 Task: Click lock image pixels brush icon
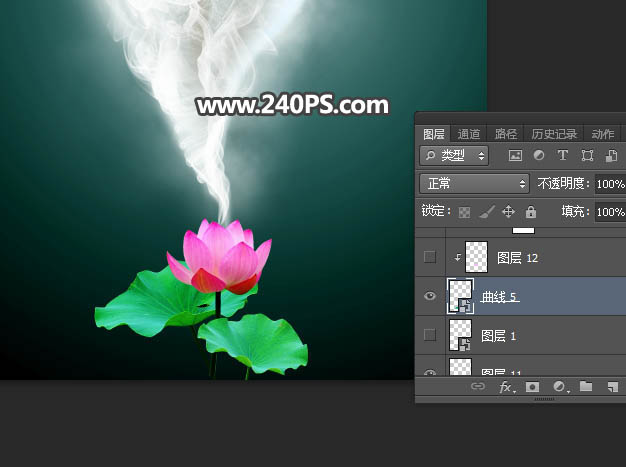pos(486,212)
